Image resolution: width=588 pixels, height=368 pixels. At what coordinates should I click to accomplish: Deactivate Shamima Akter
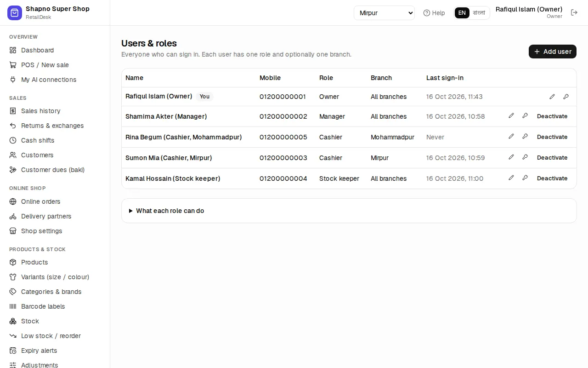click(x=552, y=116)
